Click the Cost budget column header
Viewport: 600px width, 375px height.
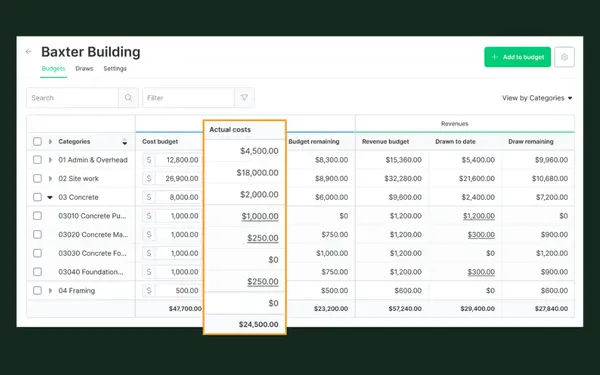(x=160, y=142)
